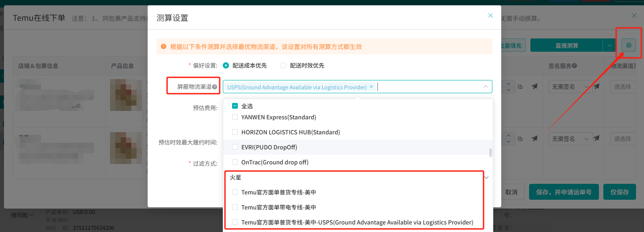This screenshot has height=232, width=644.
Task: Click the 过滤方式 label
Action: coord(205,164)
